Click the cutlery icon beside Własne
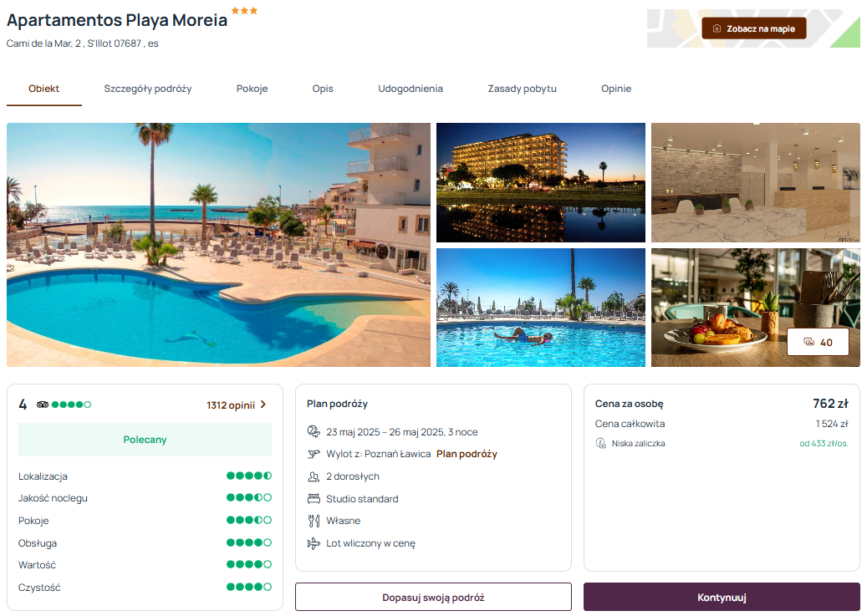The image size is (867, 616). point(314,521)
